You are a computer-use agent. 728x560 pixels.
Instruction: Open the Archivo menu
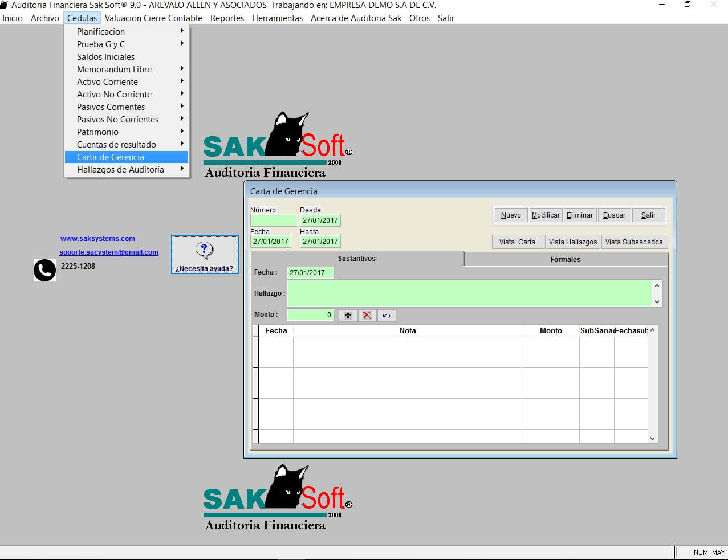tap(45, 18)
